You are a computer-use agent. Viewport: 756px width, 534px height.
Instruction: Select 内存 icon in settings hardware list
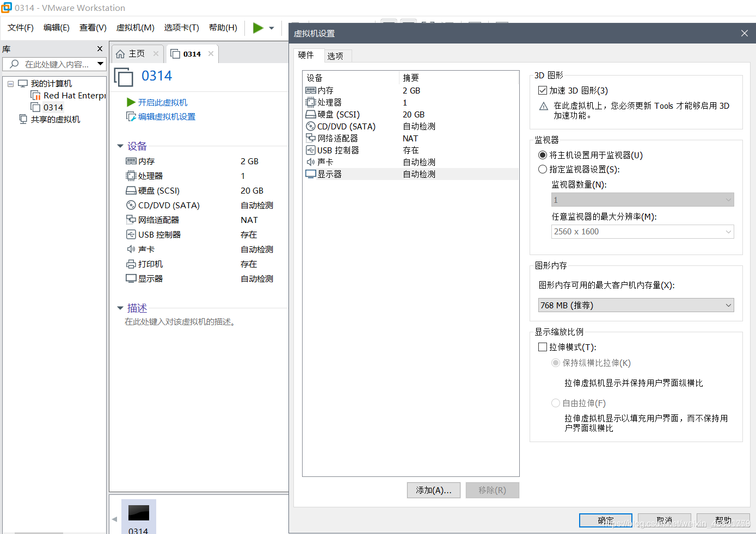point(311,91)
